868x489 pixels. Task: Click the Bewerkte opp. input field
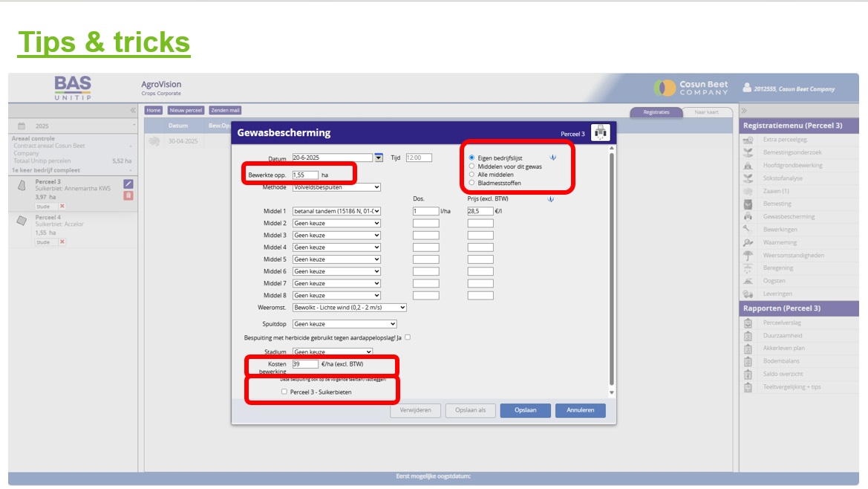305,175
